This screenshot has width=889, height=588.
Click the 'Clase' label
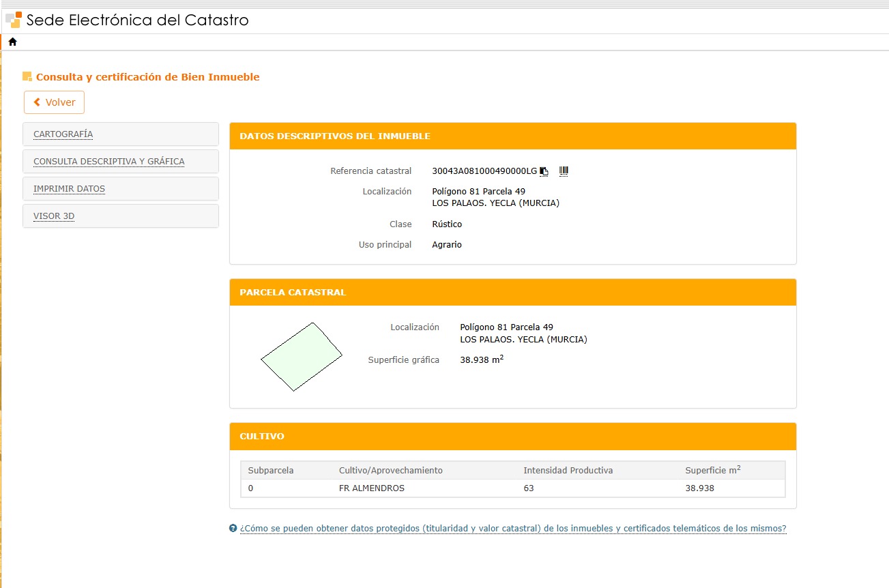coord(400,224)
